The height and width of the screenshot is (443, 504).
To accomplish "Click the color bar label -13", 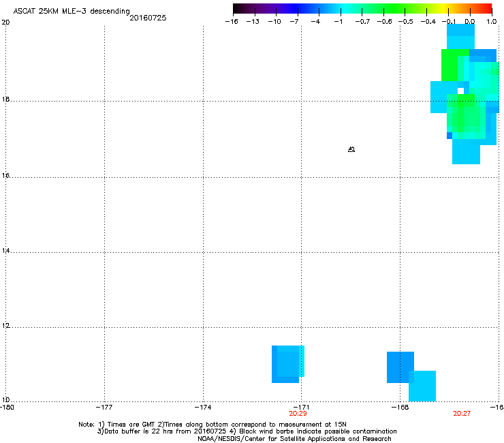I will [x=253, y=22].
